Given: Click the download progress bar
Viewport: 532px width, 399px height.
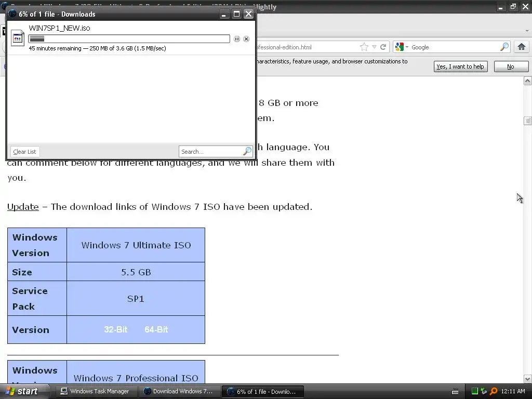Looking at the screenshot, I should coord(129,38).
